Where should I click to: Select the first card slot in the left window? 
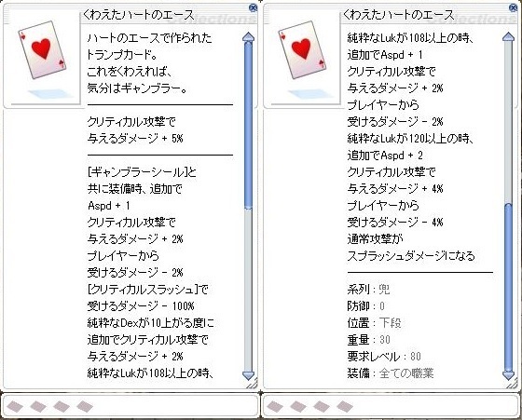[15, 406]
